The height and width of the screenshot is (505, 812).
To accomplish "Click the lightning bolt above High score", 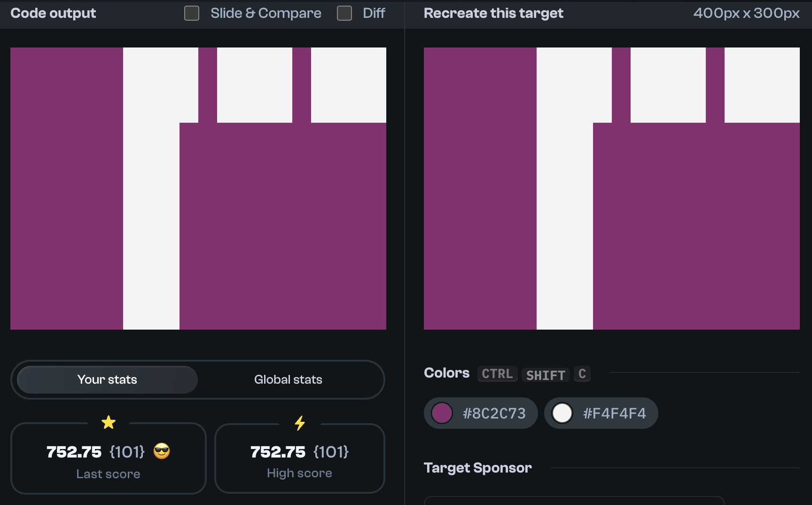I will (300, 423).
